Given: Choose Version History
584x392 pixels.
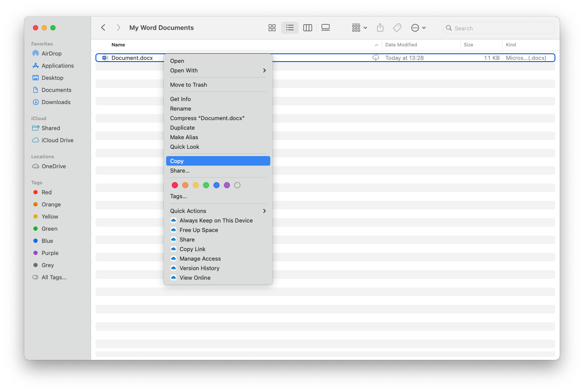Looking at the screenshot, I should [x=218, y=268].
